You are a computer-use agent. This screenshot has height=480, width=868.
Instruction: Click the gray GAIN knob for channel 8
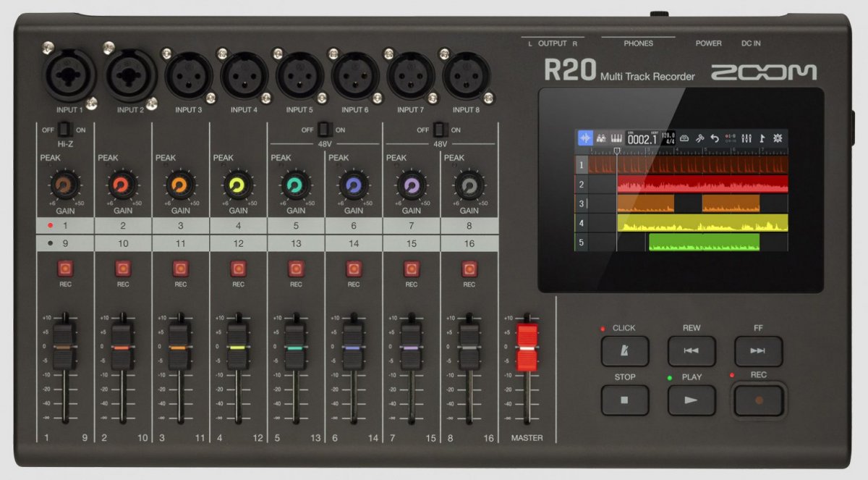point(469,187)
